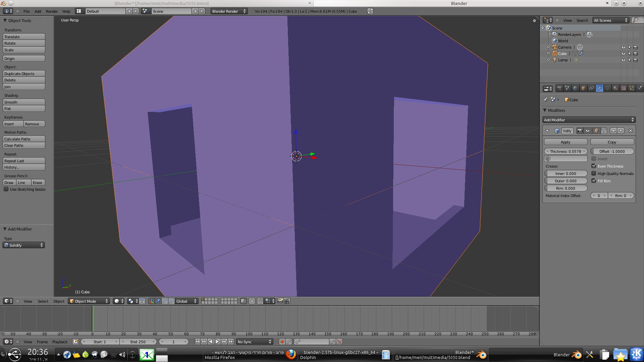Open the World properties tab
The image size is (644, 362).
tap(575, 88)
